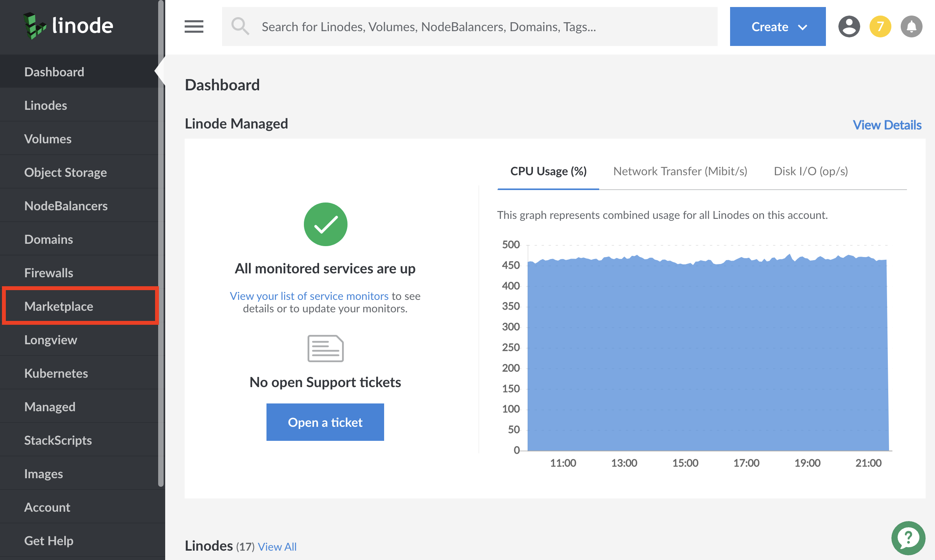Open the hamburger navigation menu

tap(194, 26)
